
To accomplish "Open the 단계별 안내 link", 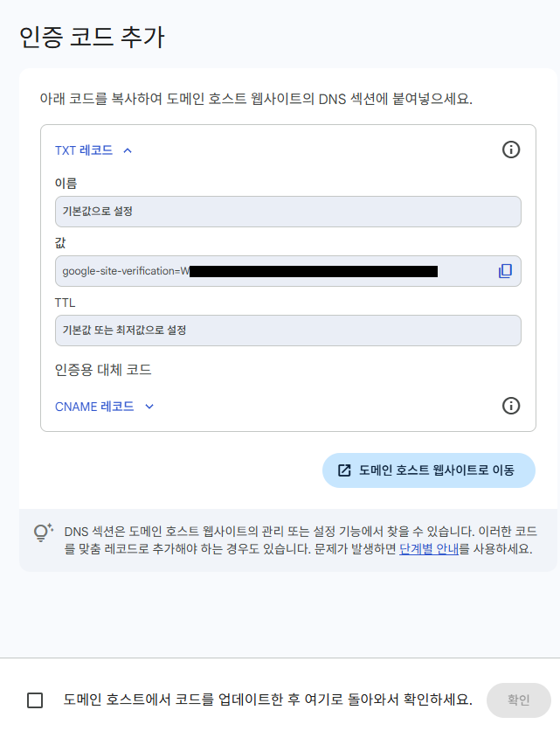I will (x=429, y=549).
